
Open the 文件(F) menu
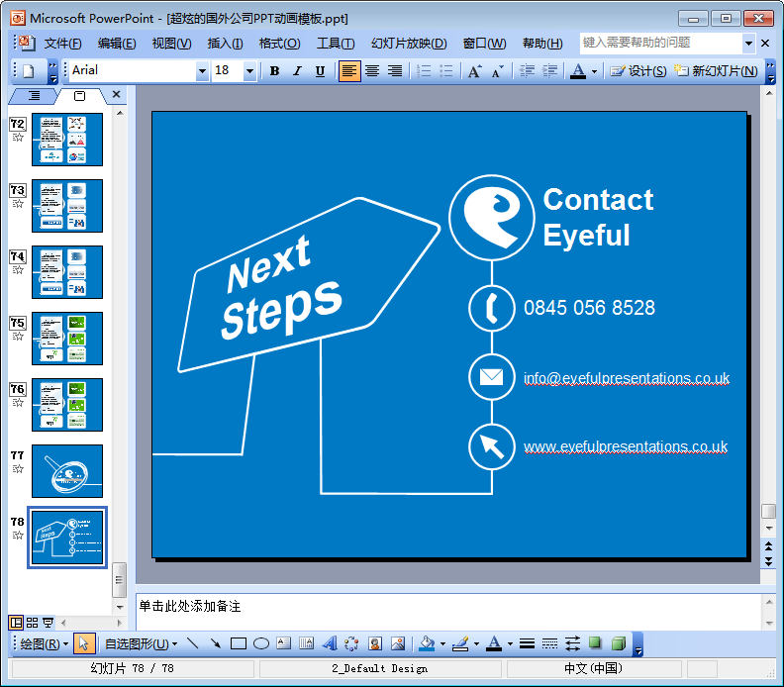[x=62, y=44]
